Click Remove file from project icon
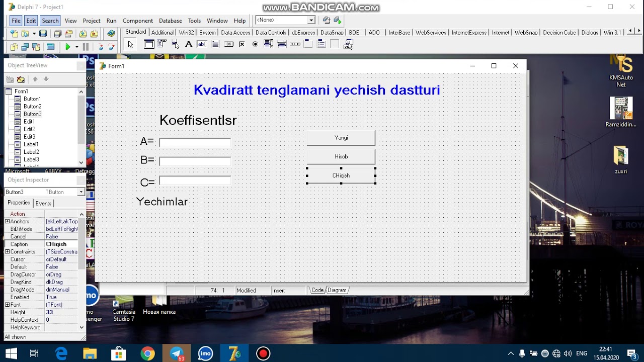Image resolution: width=644 pixels, height=362 pixels. [94, 34]
